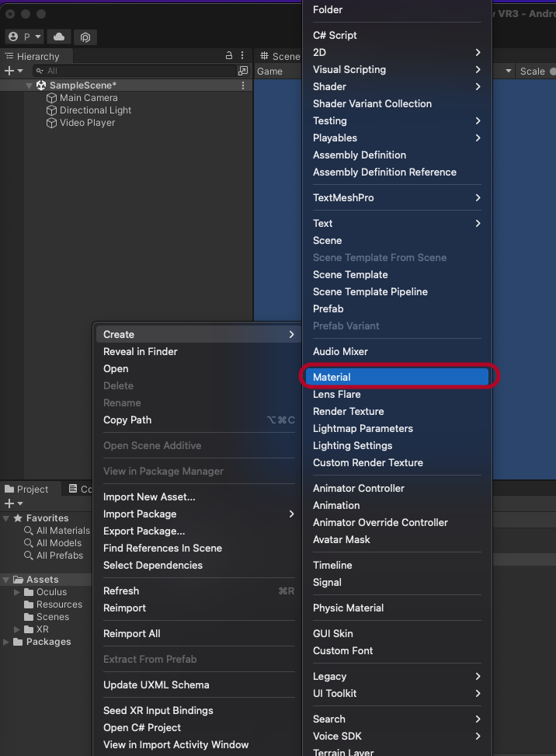Open the Import Package submenu
The height and width of the screenshot is (756, 556).
coord(199,514)
